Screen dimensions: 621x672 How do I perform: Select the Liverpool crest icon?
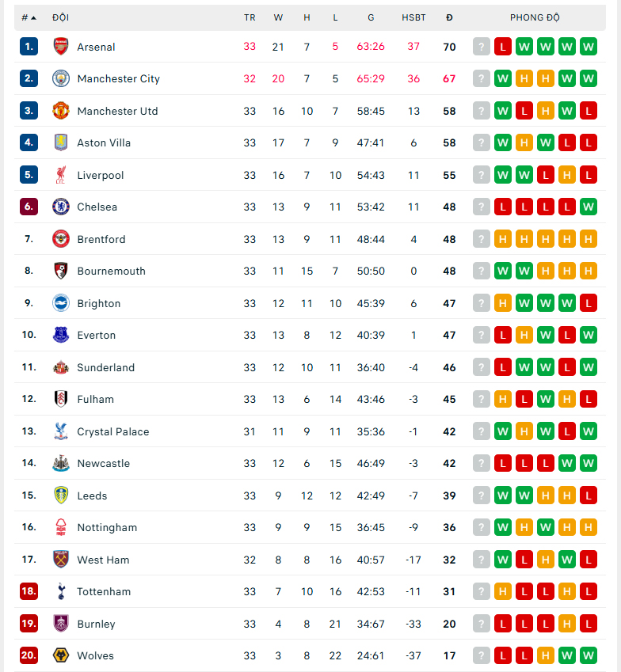pyautogui.click(x=62, y=175)
